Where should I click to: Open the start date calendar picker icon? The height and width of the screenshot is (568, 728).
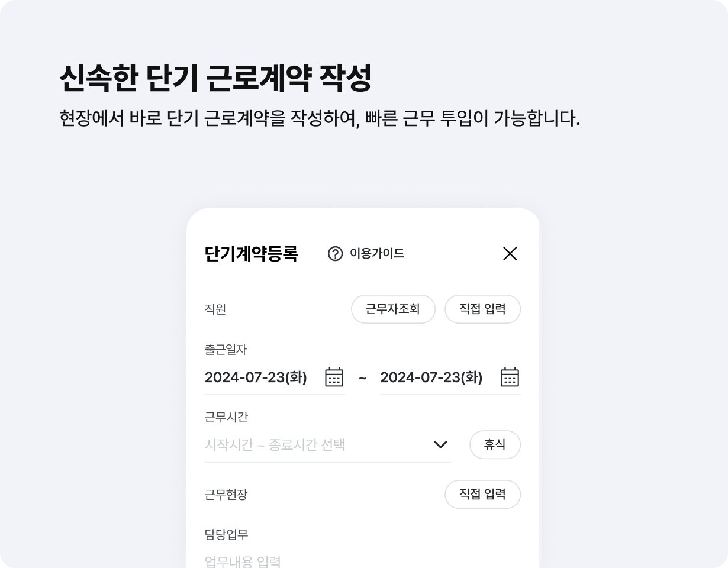click(334, 377)
